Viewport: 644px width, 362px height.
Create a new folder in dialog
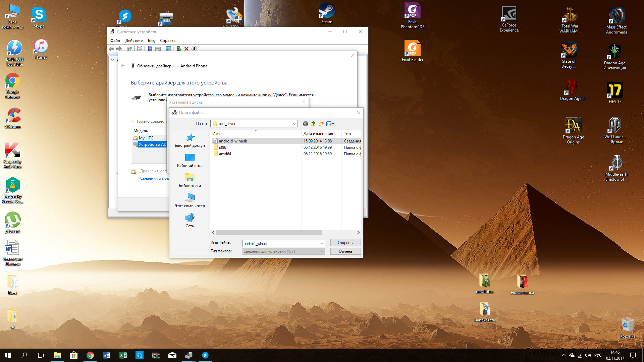[321, 124]
